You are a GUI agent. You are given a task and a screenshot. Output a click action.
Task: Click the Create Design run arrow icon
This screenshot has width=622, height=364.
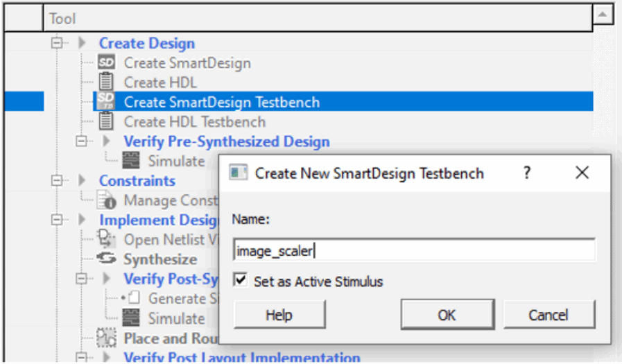(x=82, y=42)
